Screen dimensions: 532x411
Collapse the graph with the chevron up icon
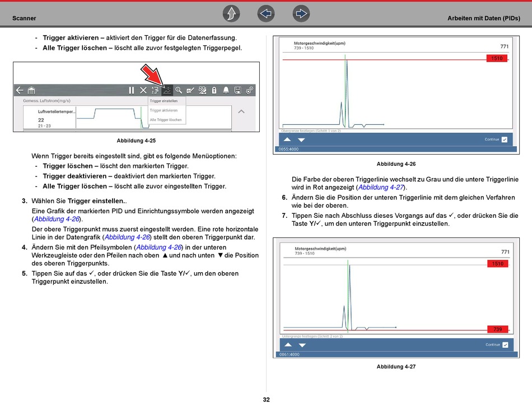pos(241,111)
